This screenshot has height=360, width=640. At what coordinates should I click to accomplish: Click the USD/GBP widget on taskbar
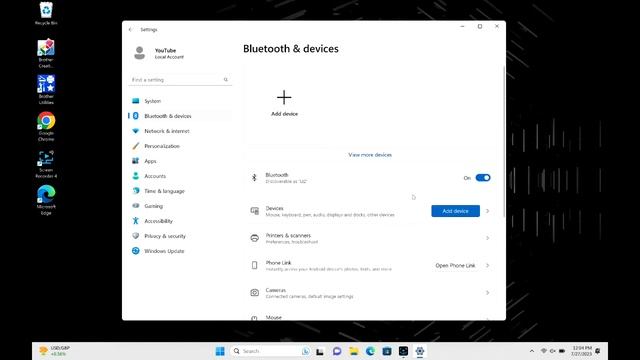click(x=55, y=351)
